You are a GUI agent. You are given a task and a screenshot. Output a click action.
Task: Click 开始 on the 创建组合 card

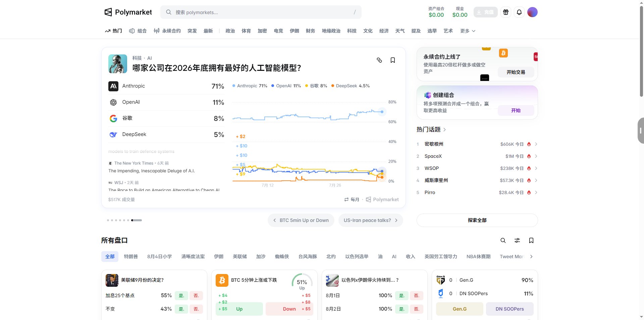tap(516, 110)
